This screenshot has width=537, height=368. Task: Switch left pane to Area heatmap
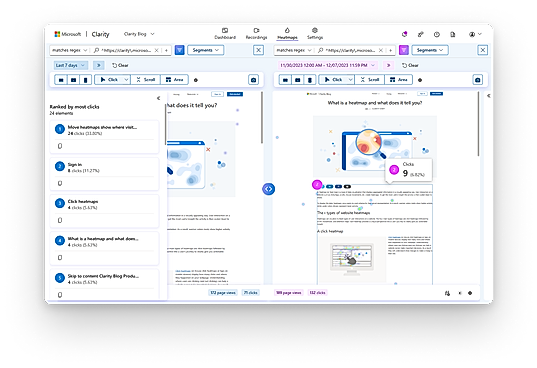tap(174, 80)
